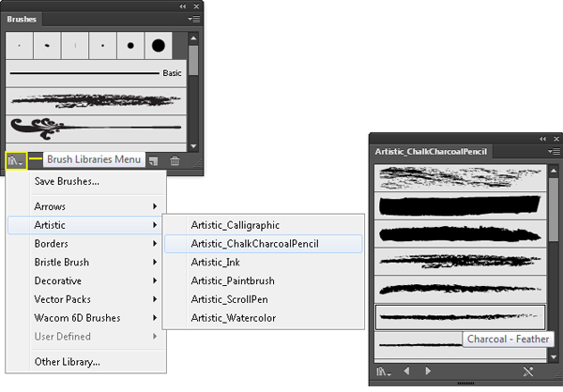Select the highlighted Charcoal - Feather brush

click(461, 317)
